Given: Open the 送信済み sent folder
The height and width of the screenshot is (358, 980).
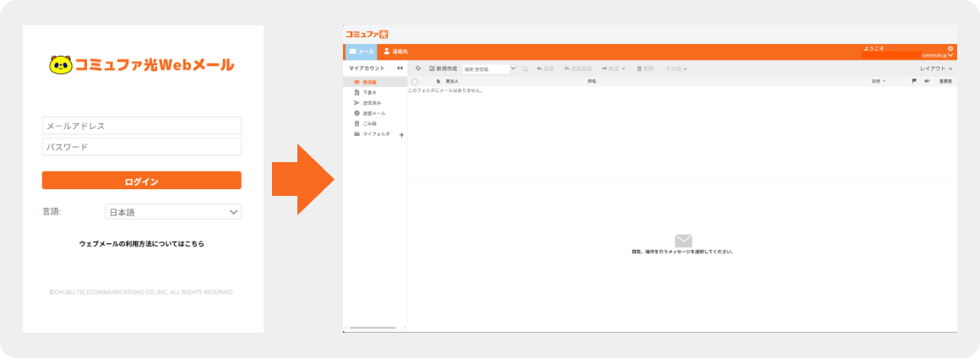Looking at the screenshot, I should tap(371, 102).
